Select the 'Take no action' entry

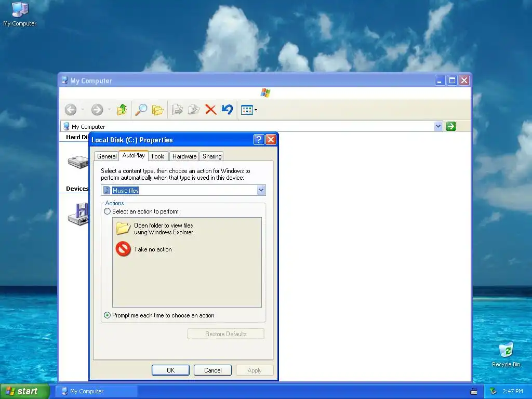click(144, 249)
